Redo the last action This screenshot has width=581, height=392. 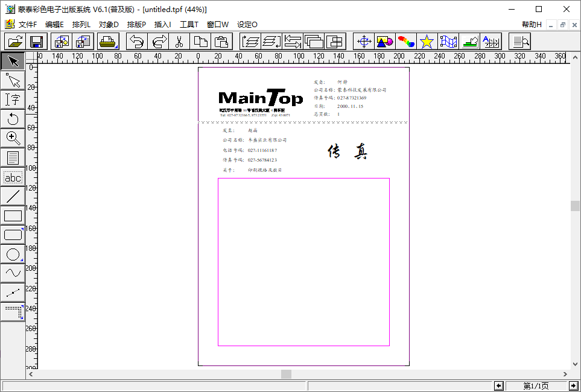(158, 42)
